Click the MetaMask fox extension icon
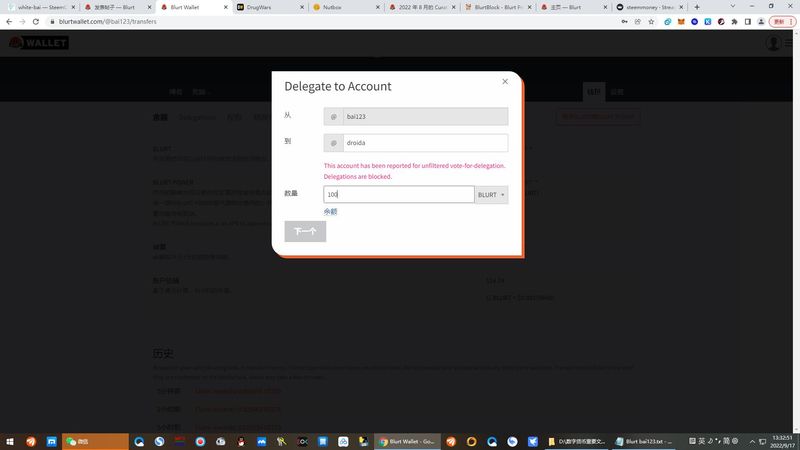 click(681, 21)
